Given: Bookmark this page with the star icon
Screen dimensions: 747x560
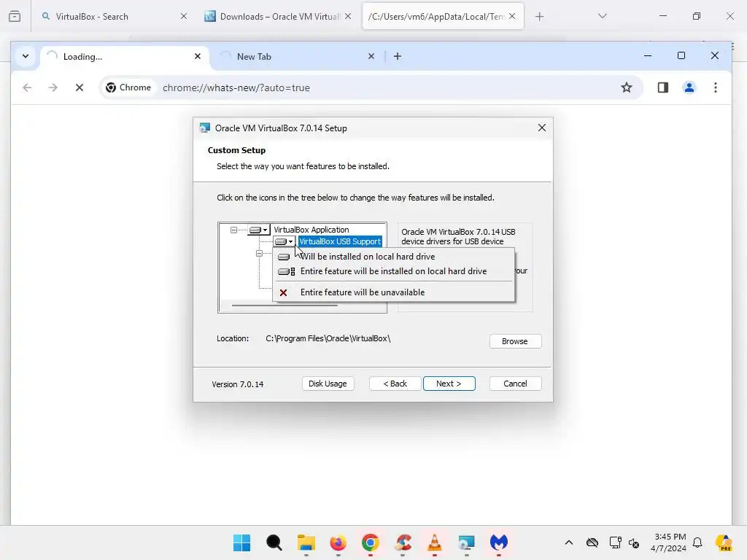Looking at the screenshot, I should 627,87.
